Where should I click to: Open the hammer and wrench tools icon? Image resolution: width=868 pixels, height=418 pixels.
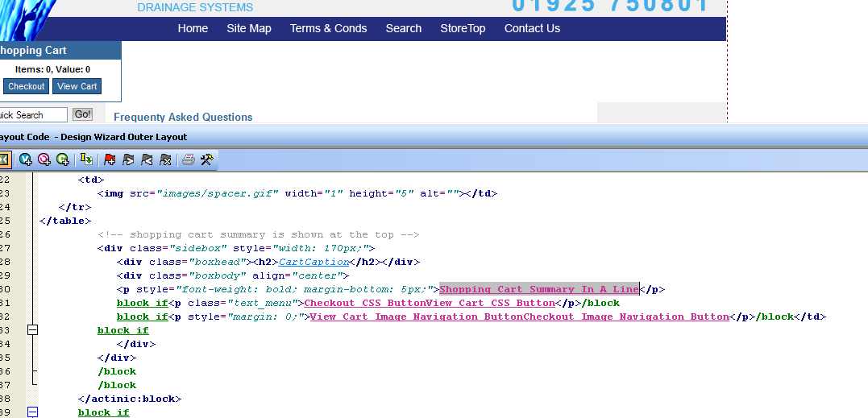pos(206,159)
